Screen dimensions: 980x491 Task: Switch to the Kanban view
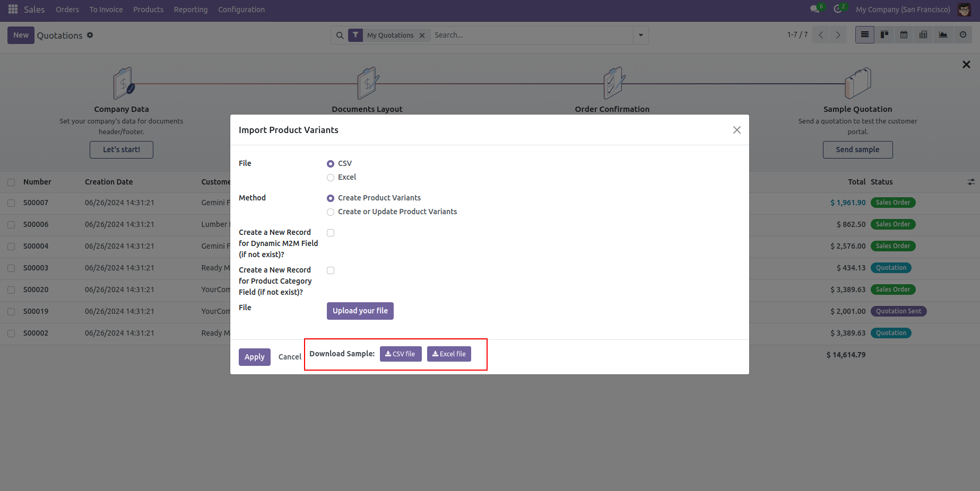click(x=884, y=34)
